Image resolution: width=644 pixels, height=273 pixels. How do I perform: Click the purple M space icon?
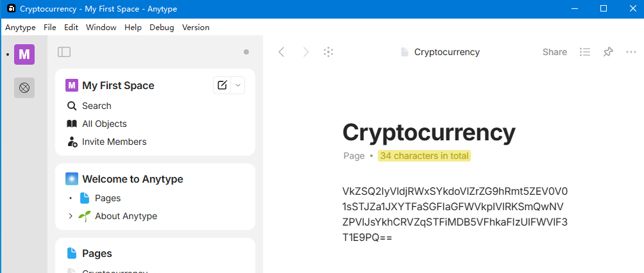tap(24, 54)
